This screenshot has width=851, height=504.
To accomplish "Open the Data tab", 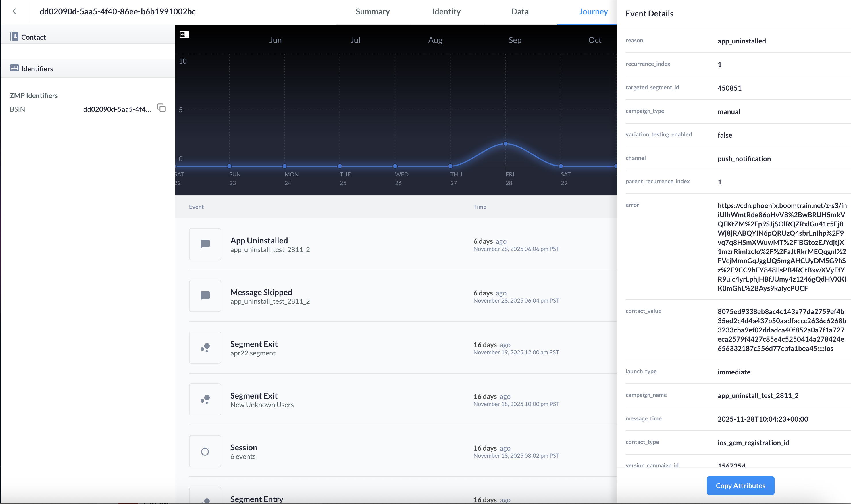I will tap(520, 11).
